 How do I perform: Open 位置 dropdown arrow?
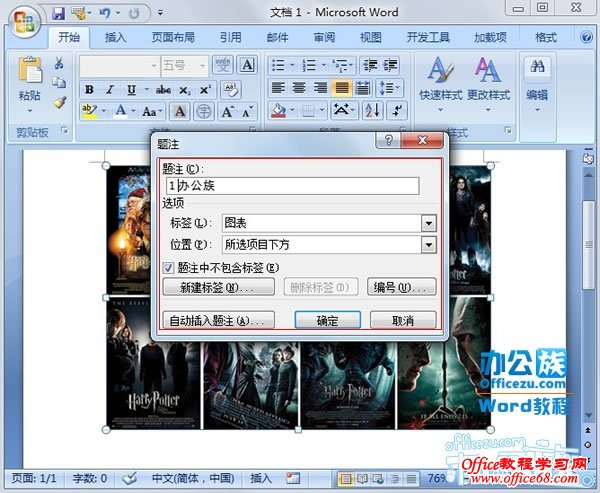click(429, 245)
